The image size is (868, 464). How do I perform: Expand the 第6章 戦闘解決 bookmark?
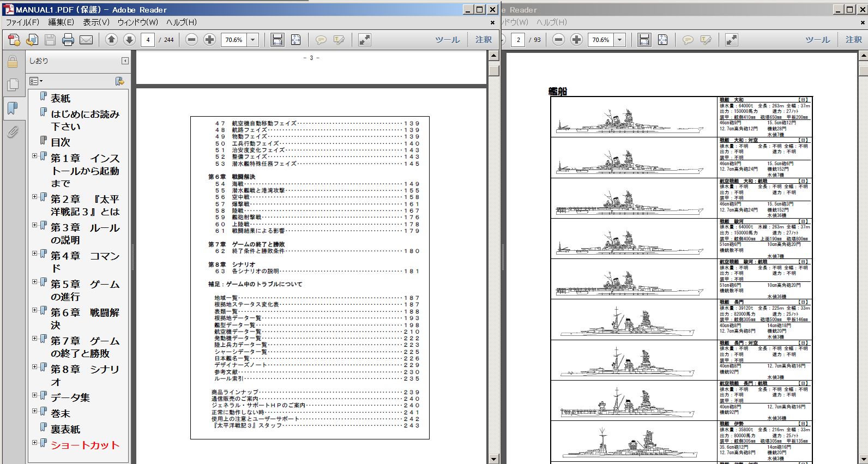[35, 310]
